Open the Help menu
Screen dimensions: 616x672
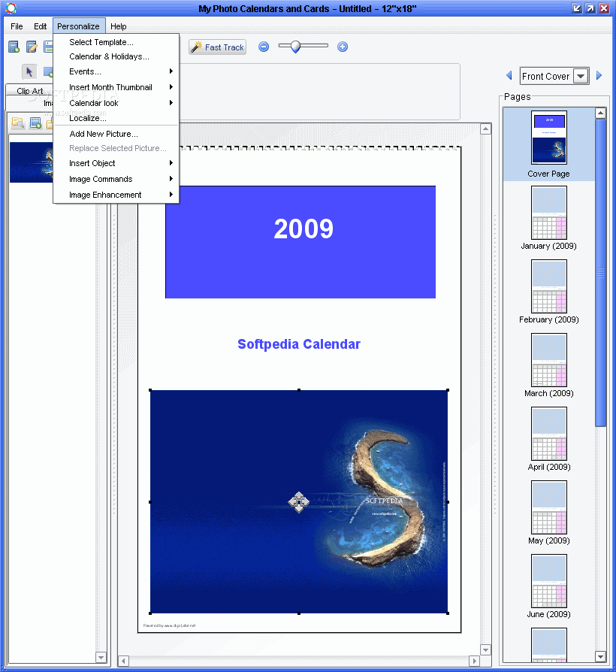tap(118, 26)
